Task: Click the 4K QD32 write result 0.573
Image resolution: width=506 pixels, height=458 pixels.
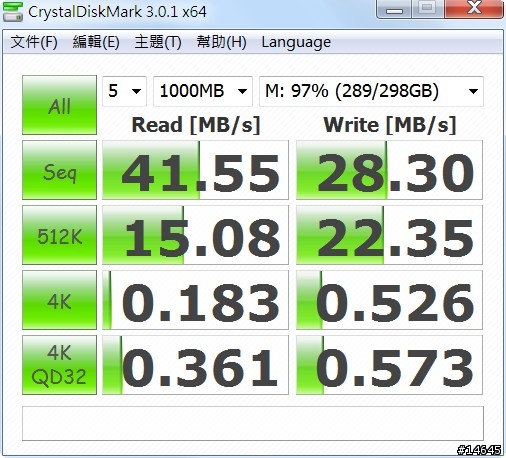Action: click(x=389, y=365)
